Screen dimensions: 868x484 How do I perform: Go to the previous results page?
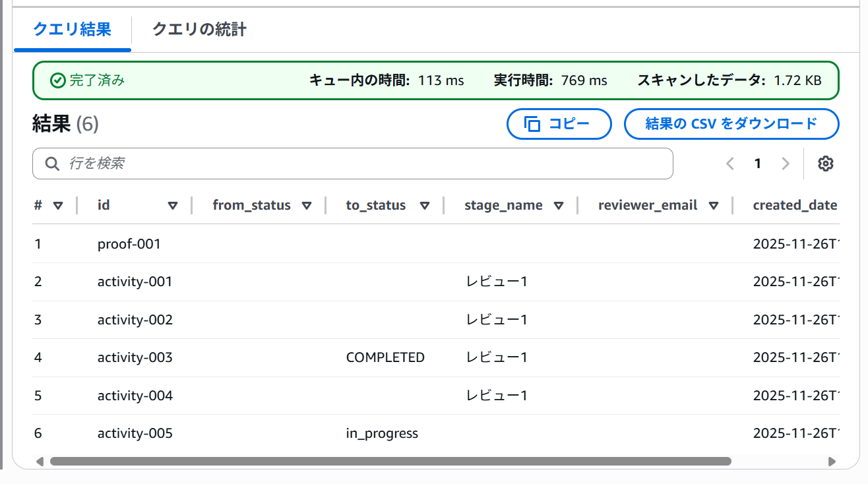coord(730,164)
